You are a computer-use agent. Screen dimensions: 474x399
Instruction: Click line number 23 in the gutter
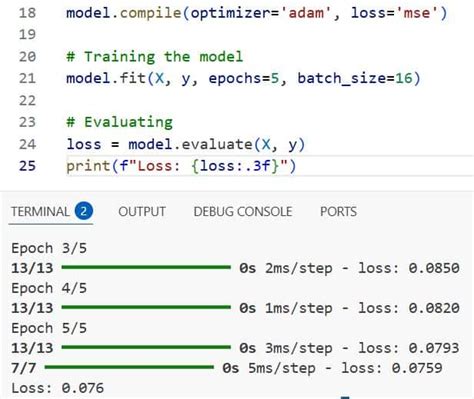(x=27, y=122)
